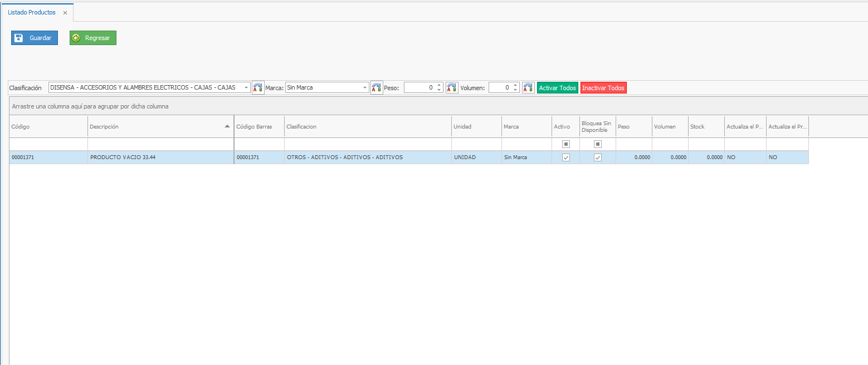Increase the Peso value with up arrow
This screenshot has width=868, height=365.
point(439,85)
